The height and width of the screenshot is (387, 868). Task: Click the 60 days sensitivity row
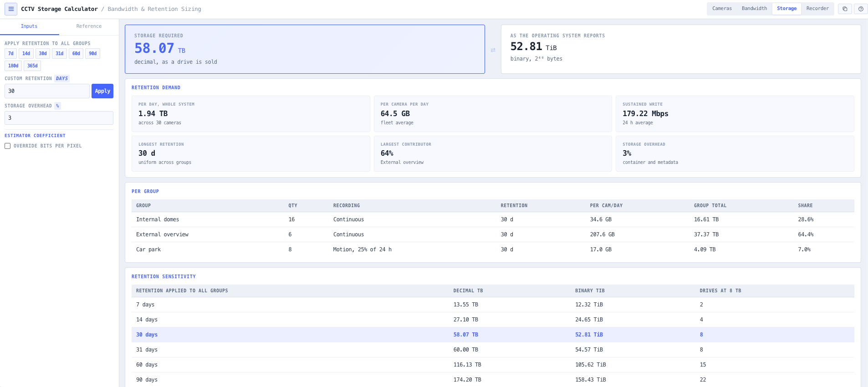(x=493, y=365)
